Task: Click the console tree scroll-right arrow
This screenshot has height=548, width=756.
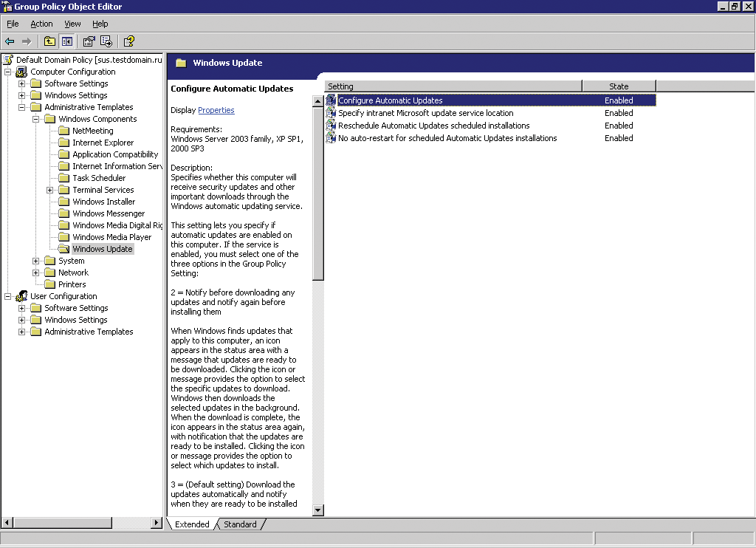Action: tap(157, 522)
